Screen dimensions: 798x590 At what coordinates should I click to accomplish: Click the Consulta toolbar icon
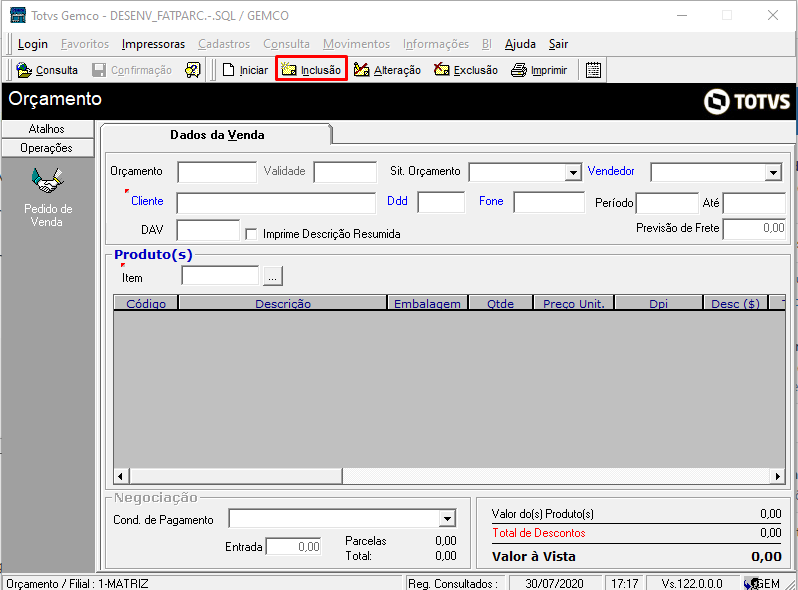coord(24,70)
